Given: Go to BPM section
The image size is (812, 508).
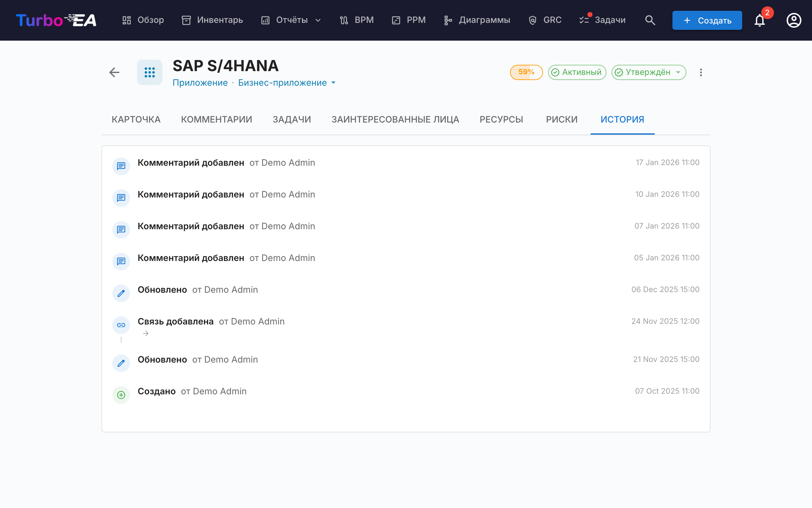Looking at the screenshot, I should pyautogui.click(x=356, y=20).
